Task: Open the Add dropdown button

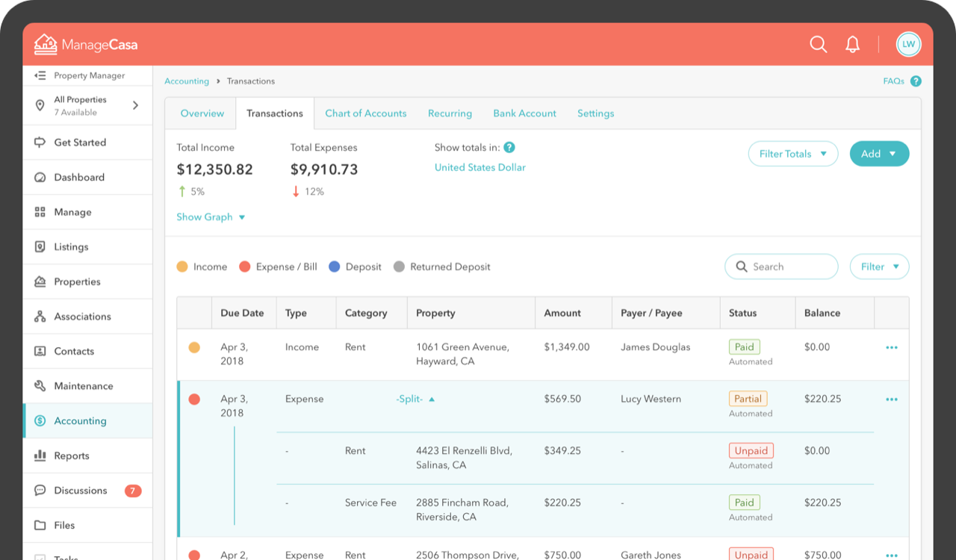Action: [x=879, y=154]
